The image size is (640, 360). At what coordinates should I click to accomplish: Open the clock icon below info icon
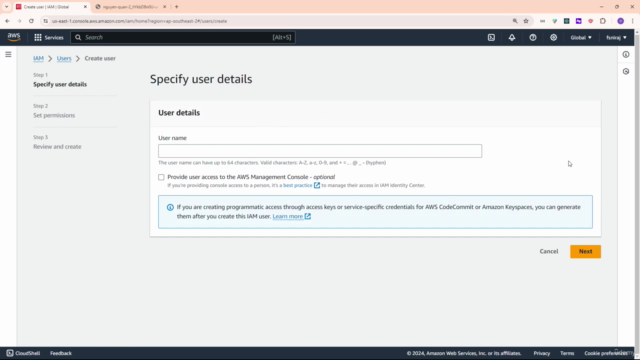click(626, 71)
